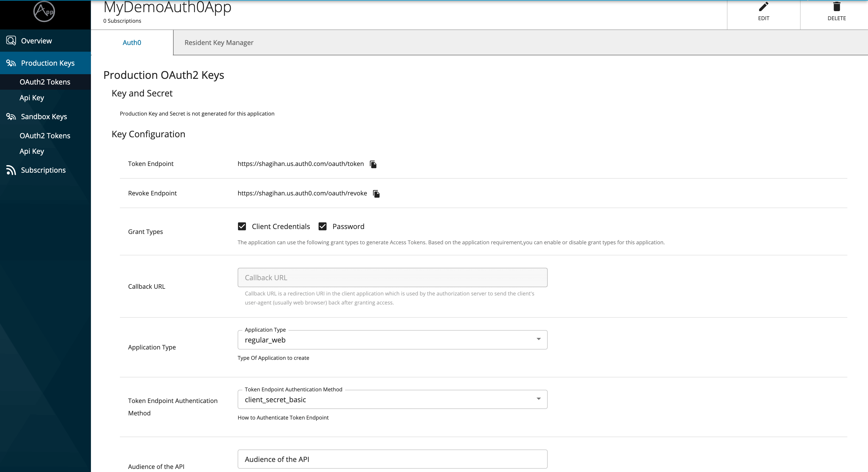Open OAuth2 Tokens under Sandbox Keys
The height and width of the screenshot is (472, 868).
coord(45,135)
